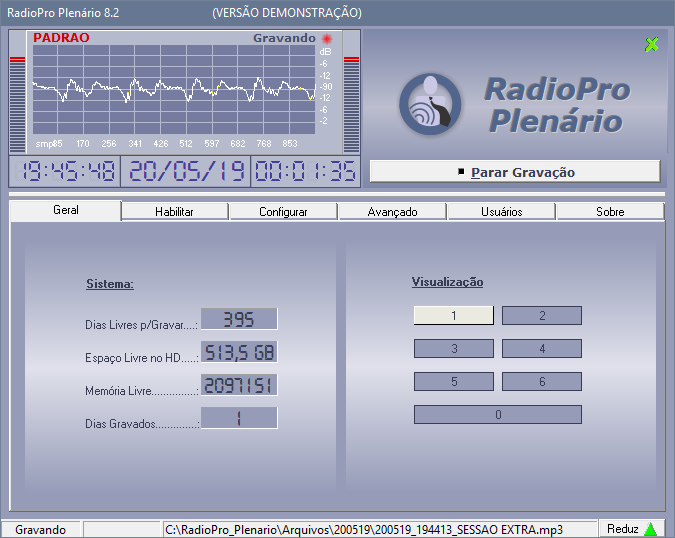The image size is (675, 538).
Task: Open the Geral tab
Action: click(x=66, y=210)
